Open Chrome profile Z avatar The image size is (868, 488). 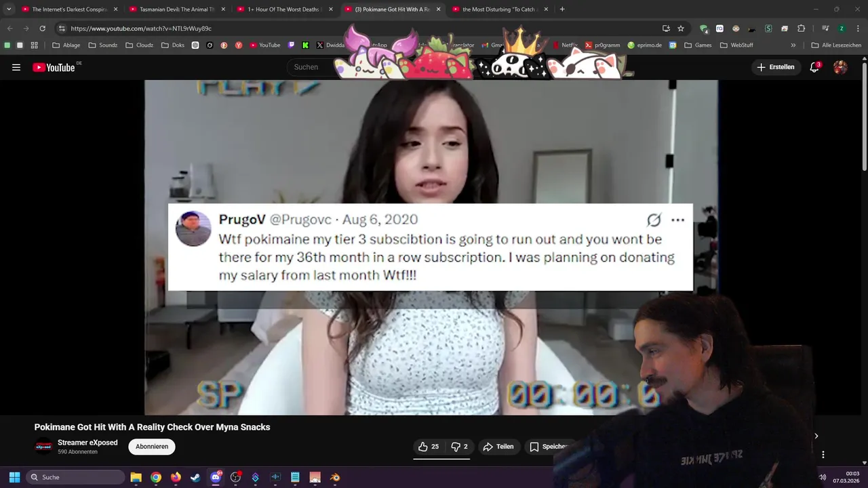[x=842, y=28]
